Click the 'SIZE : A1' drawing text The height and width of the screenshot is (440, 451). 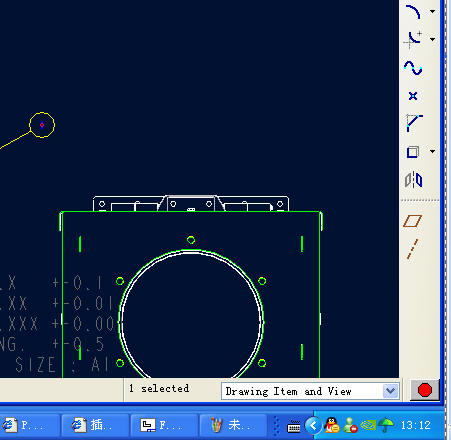click(x=62, y=365)
